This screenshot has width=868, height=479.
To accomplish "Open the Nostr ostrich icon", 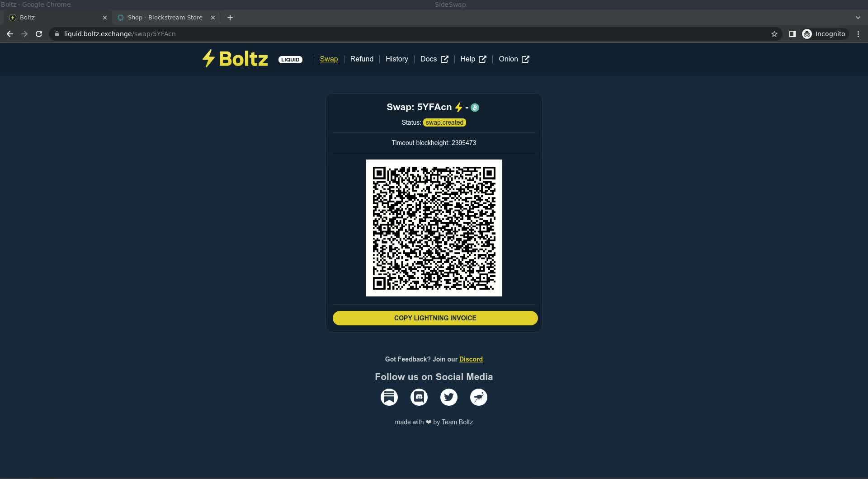I will (478, 397).
